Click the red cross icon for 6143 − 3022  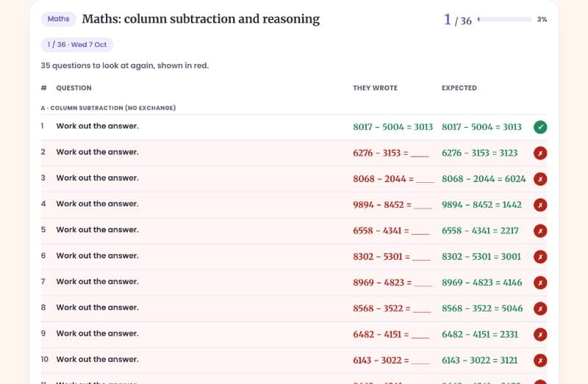pyautogui.click(x=540, y=360)
